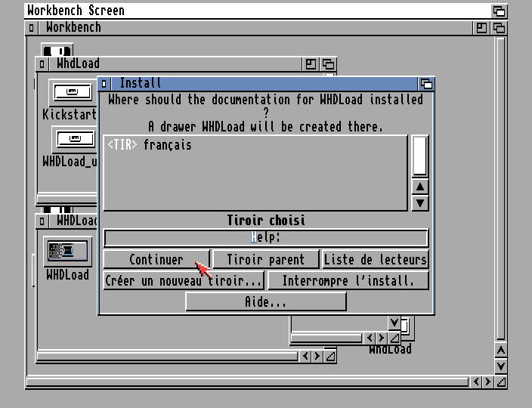Image resolution: width=532 pixels, height=408 pixels.
Task: Click the Workbench window size gadget
Action: tap(501, 382)
